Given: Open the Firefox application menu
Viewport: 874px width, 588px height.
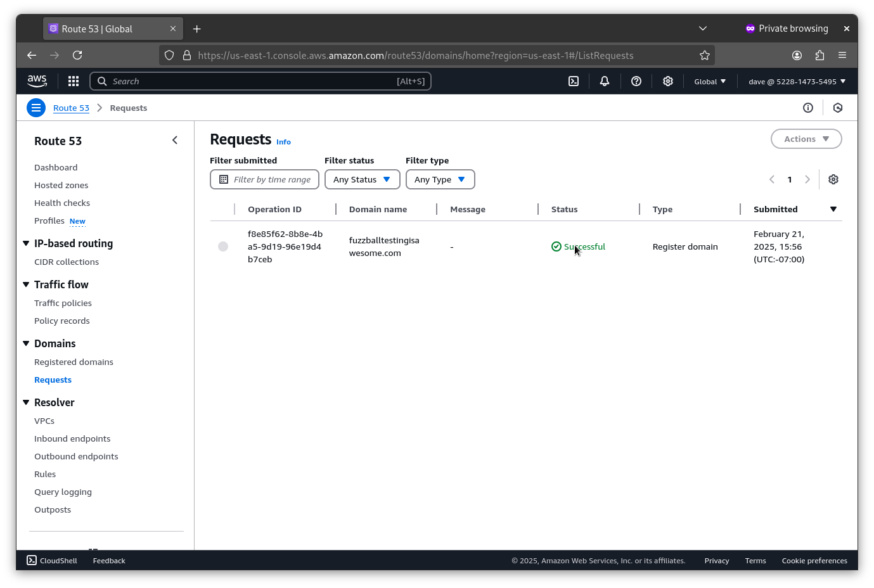Looking at the screenshot, I should pyautogui.click(x=842, y=55).
